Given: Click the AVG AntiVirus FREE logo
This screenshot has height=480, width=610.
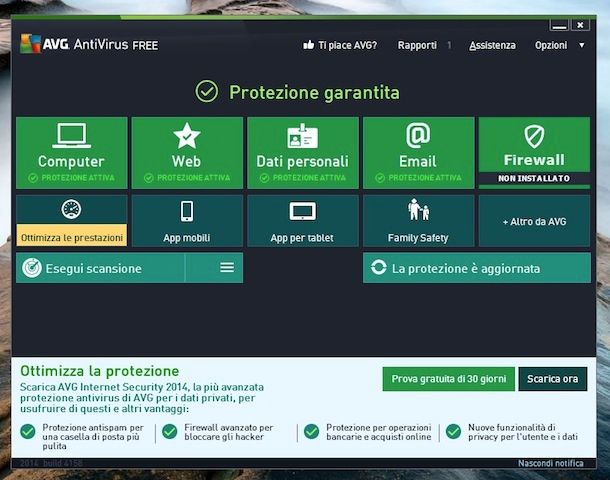Looking at the screenshot, I should click(x=89, y=44).
